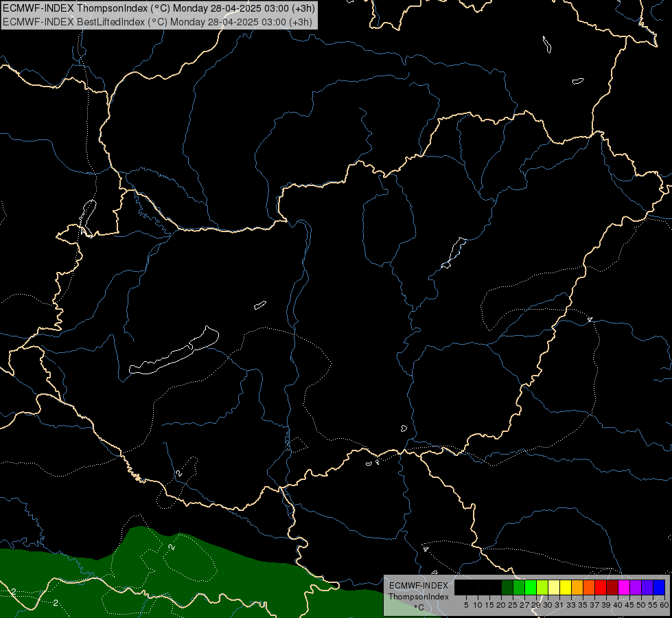Select the violet 50–55 legend swatch
672x618 pixels.
click(x=647, y=587)
